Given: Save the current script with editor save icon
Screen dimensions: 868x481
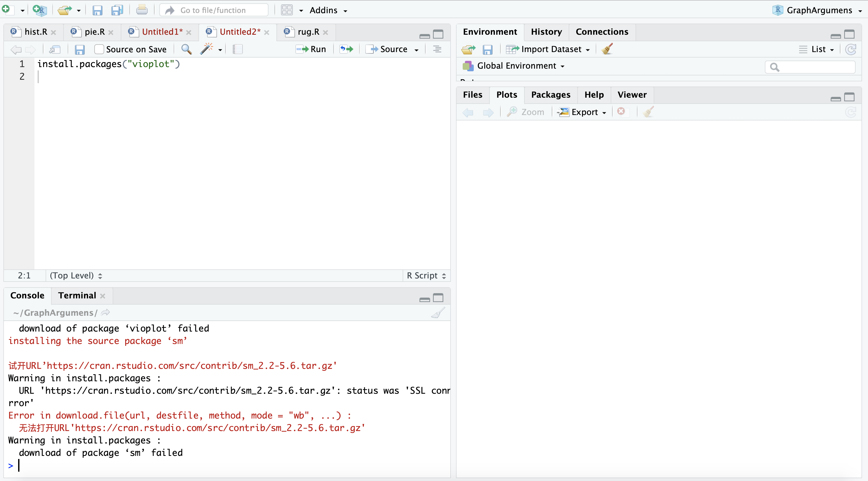Looking at the screenshot, I should 80,49.
